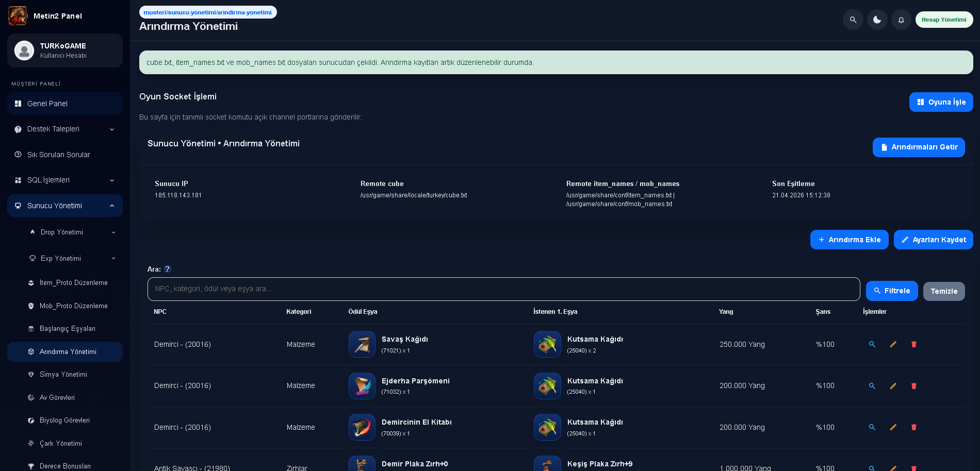Click the Remote cube path text

click(414, 195)
